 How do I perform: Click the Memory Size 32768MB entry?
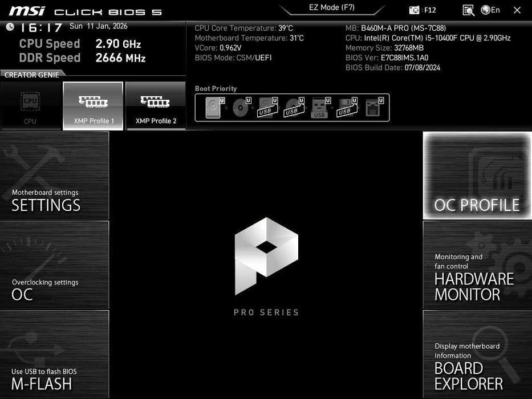384,48
